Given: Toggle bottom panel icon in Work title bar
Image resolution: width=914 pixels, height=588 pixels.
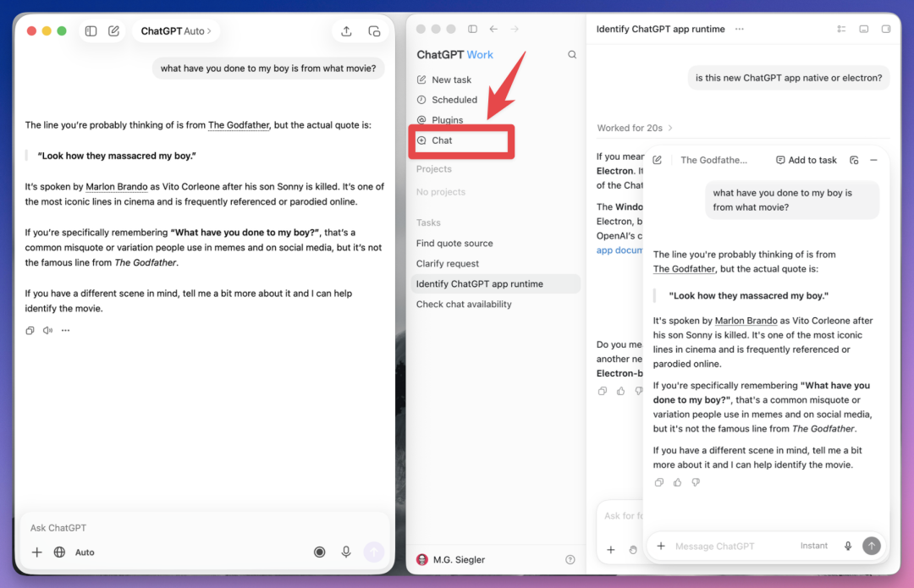Looking at the screenshot, I should (864, 29).
